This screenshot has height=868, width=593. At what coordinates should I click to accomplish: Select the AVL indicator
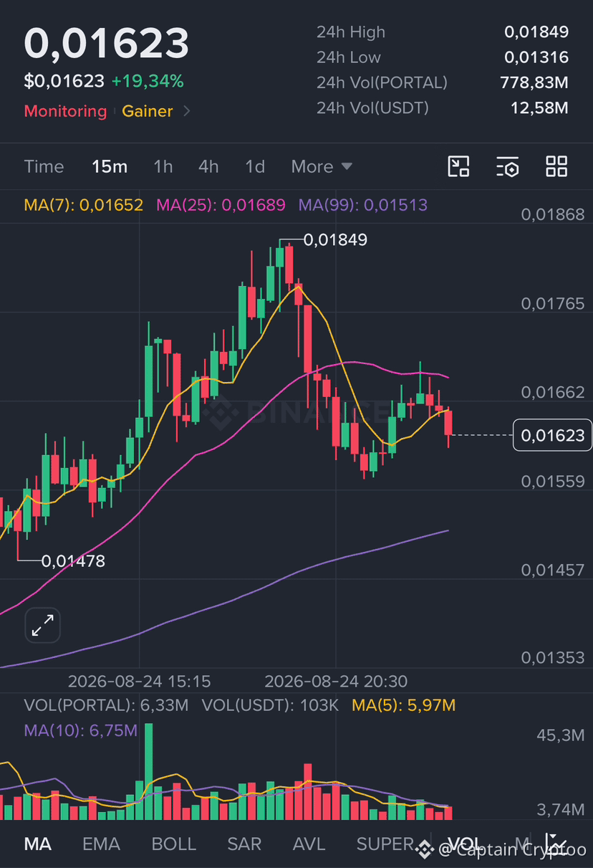pos(309,844)
